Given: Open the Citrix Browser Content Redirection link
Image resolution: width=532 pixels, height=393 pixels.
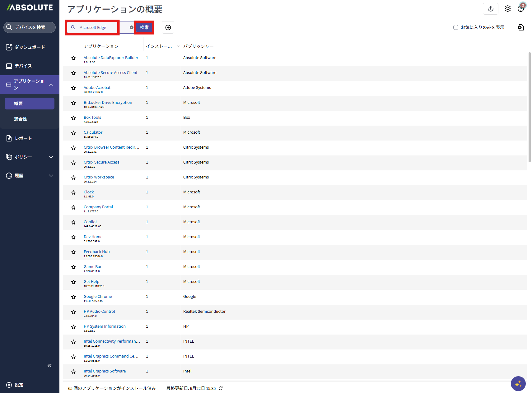Looking at the screenshot, I should point(111,147).
